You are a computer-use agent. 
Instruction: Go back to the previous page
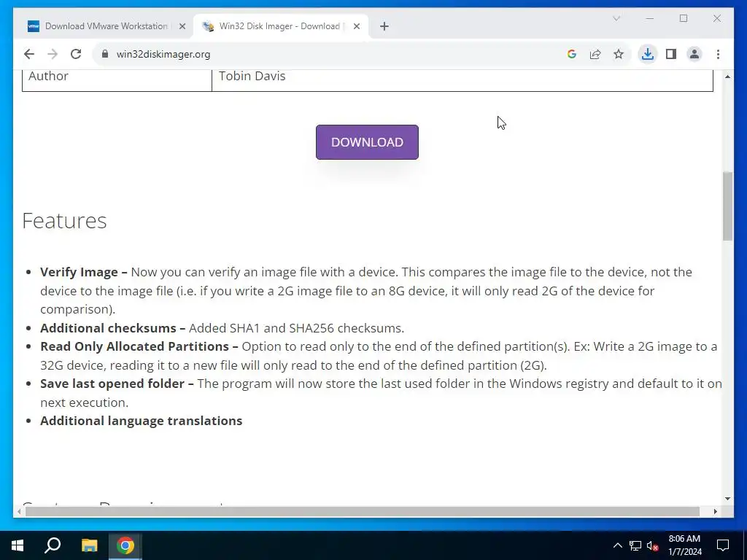29,54
